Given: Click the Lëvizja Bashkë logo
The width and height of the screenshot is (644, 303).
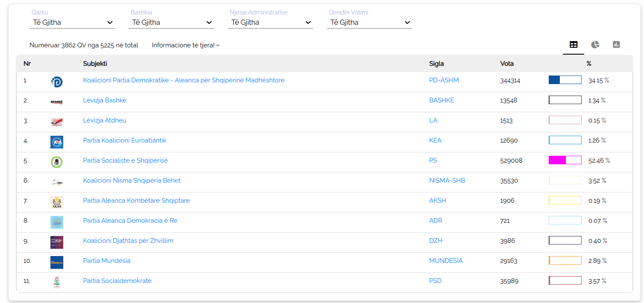Looking at the screenshot, I should (x=56, y=102).
